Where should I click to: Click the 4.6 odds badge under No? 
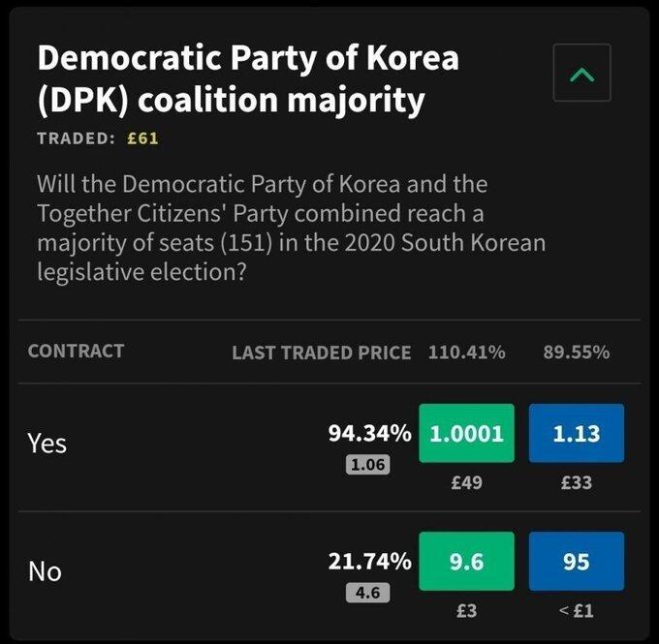tap(367, 593)
